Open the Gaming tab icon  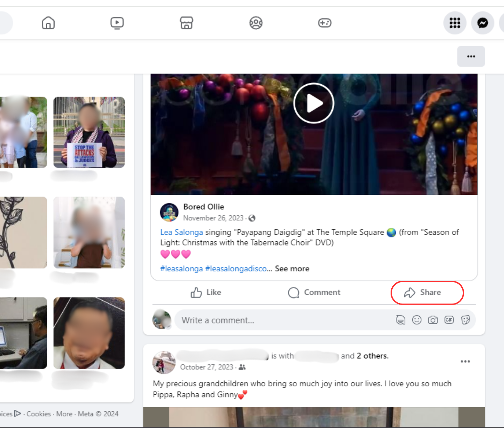tap(324, 23)
